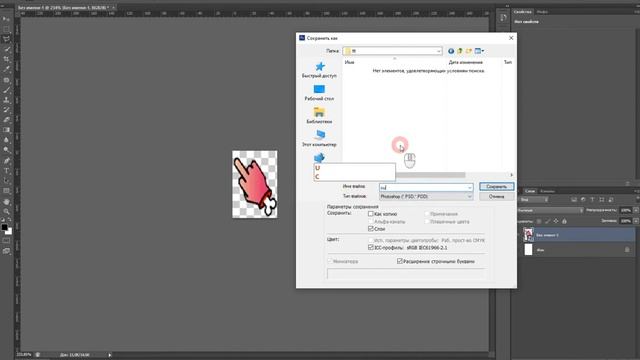Uncheck the Слои checkbox

pos(371,229)
